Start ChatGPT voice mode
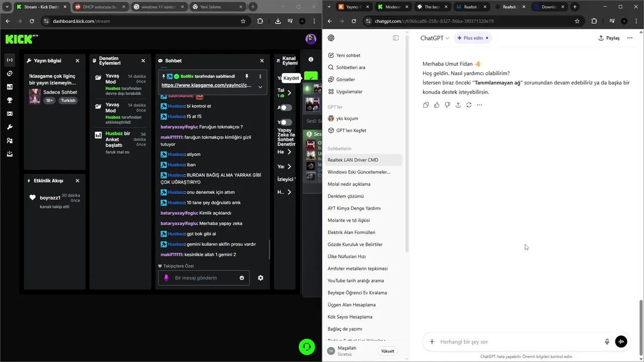The width and height of the screenshot is (644, 362). point(621,342)
